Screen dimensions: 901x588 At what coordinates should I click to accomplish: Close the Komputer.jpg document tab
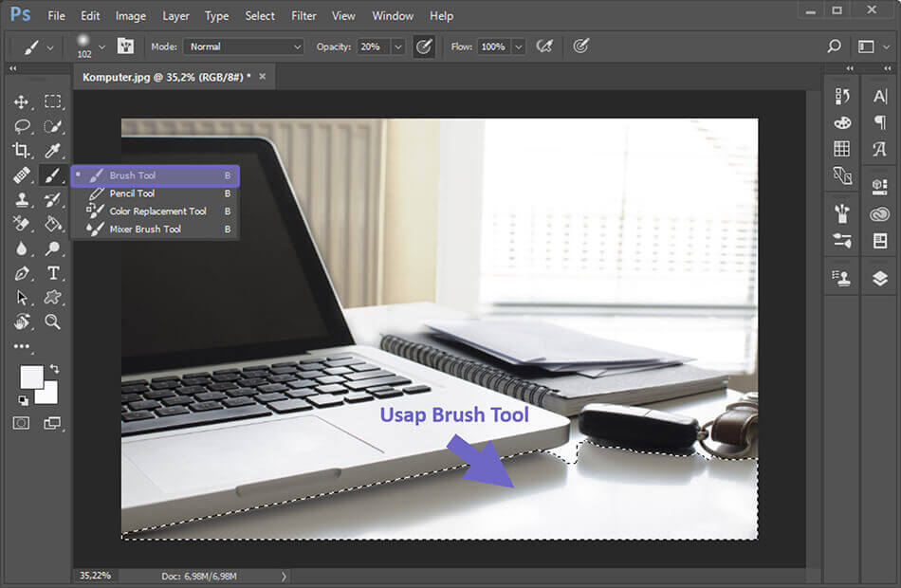tap(262, 77)
